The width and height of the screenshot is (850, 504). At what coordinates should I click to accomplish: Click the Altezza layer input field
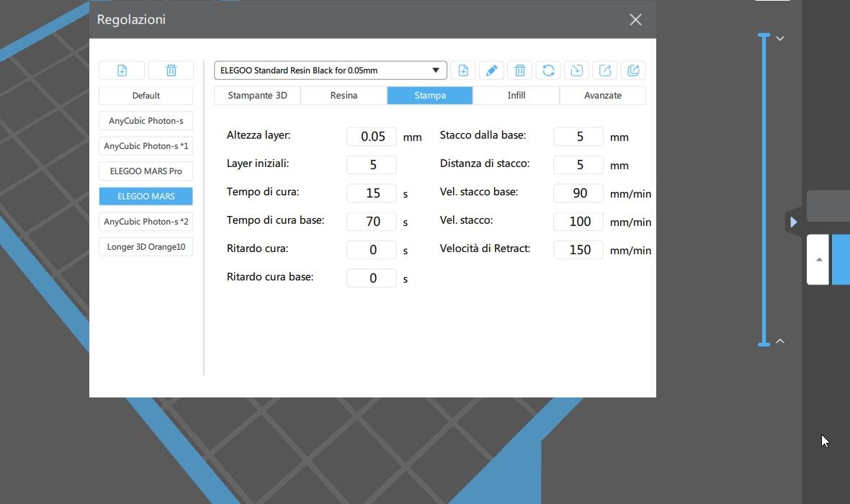point(372,137)
